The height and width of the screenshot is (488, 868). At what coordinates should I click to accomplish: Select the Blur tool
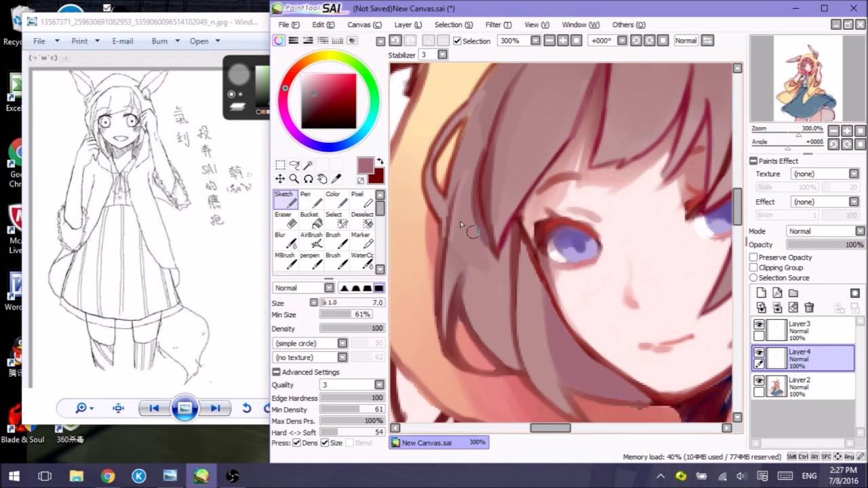[285, 240]
